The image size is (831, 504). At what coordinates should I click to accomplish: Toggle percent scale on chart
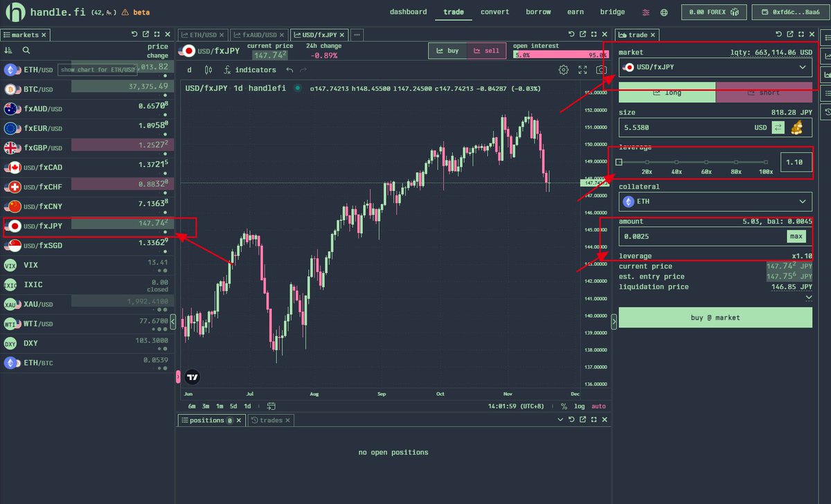(564, 406)
